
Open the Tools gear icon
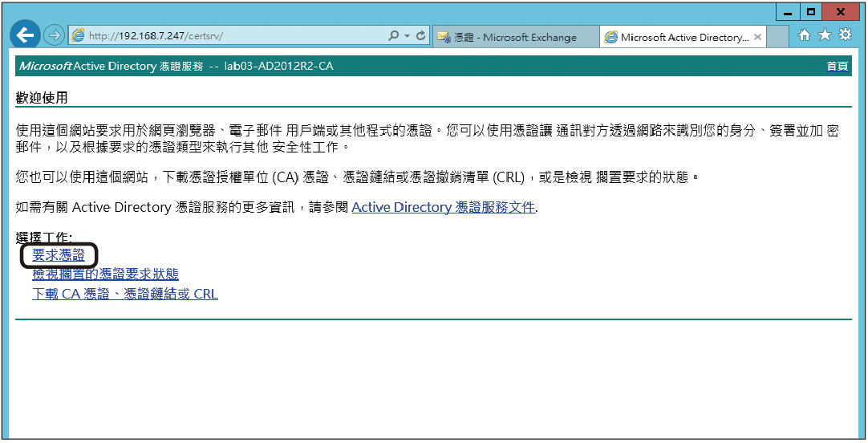(846, 35)
